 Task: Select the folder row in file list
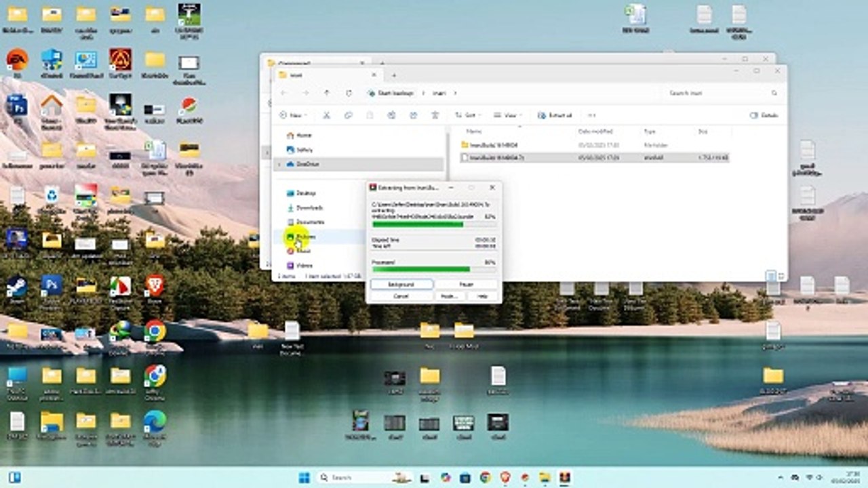click(593, 144)
